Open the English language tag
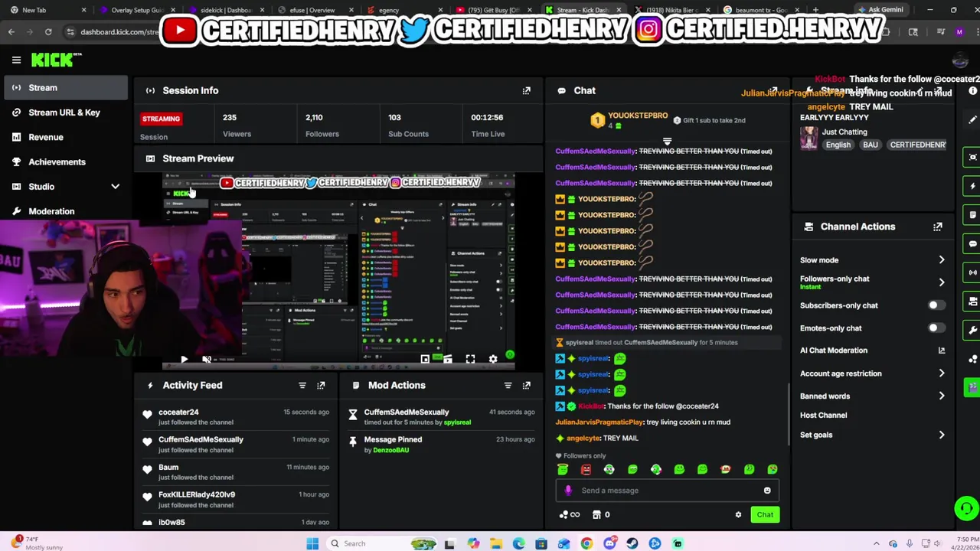Screen dimensions: 980x551 coord(838,145)
